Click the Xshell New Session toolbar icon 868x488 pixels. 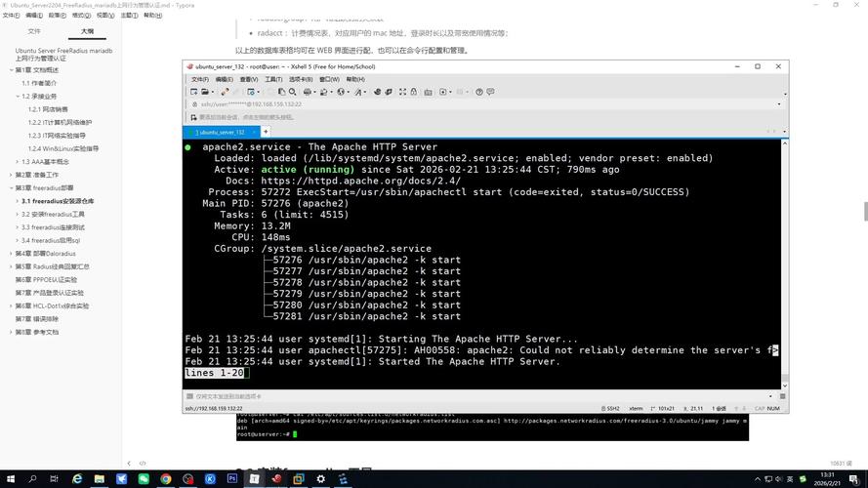(x=193, y=92)
